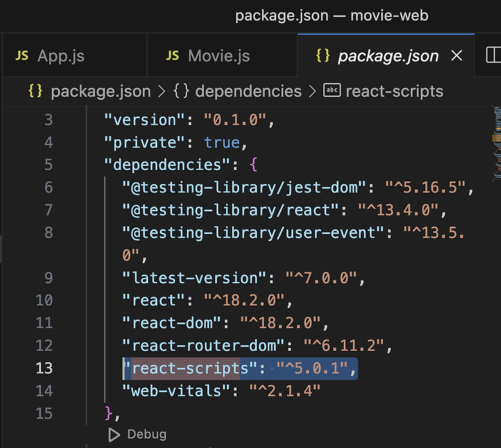The height and width of the screenshot is (448, 501).
Task: Click the "^6.11.2" version value
Action: point(344,346)
